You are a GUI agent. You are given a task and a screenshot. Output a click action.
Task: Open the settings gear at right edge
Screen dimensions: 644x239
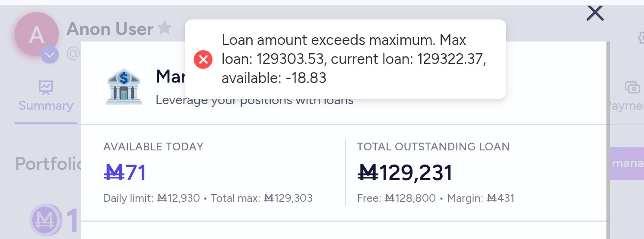pos(641,38)
